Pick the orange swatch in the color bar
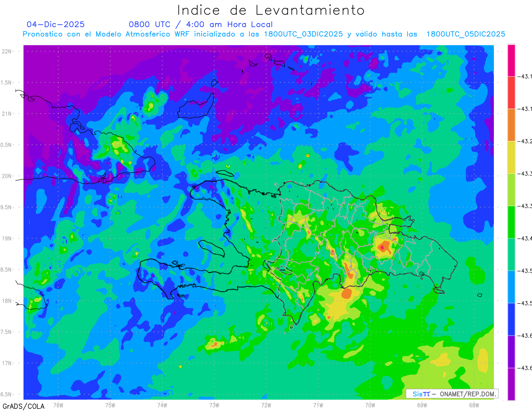Screen dimensions: 532x411 click(511, 125)
